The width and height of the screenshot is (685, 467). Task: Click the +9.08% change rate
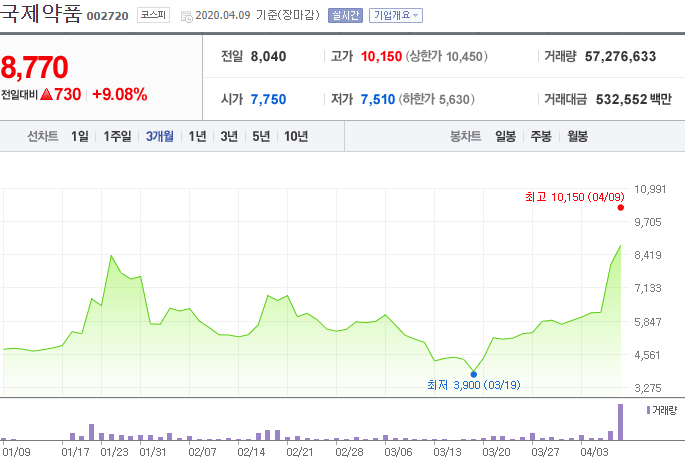pyautogui.click(x=120, y=94)
